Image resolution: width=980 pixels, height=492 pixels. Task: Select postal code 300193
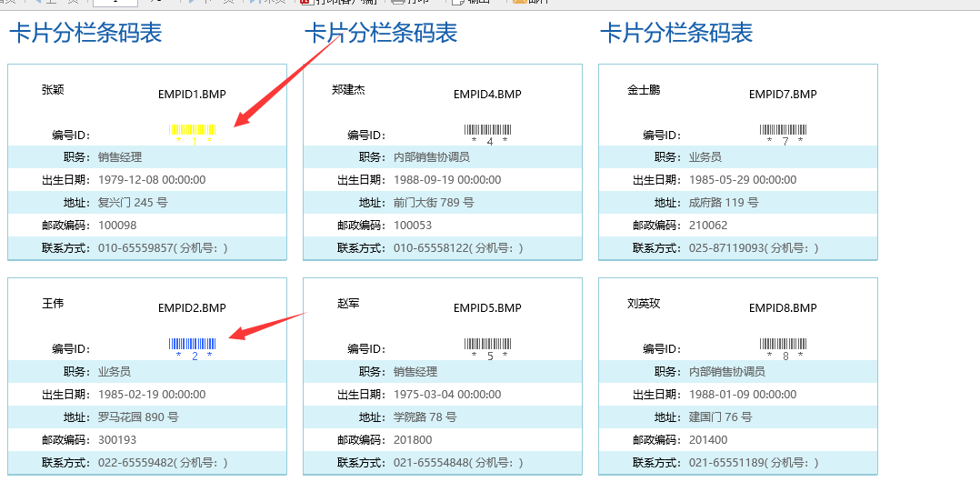(x=117, y=439)
